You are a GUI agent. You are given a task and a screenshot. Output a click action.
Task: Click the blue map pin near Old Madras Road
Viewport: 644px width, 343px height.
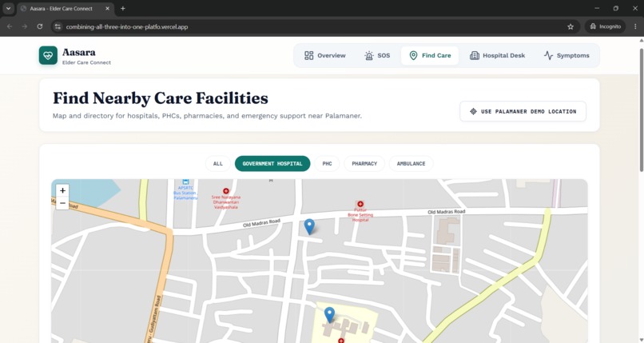point(309,227)
